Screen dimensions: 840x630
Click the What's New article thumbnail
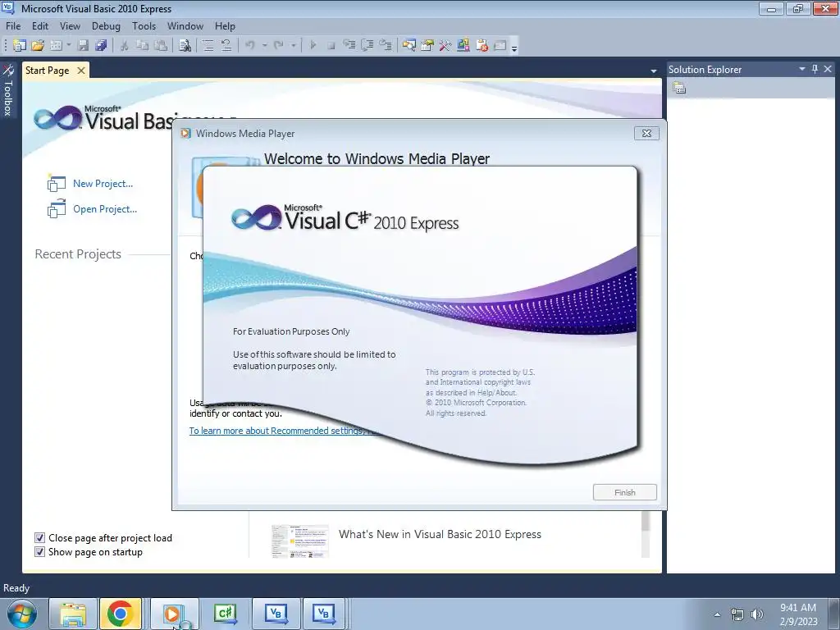(300, 541)
